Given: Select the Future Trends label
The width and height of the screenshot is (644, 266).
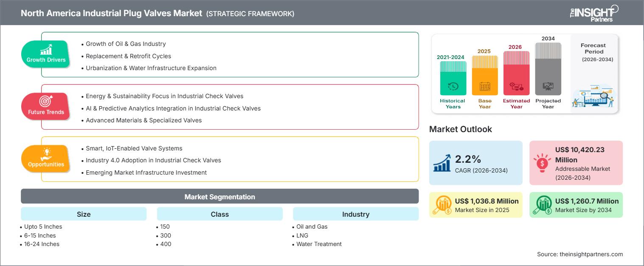Looking at the screenshot, I should (46, 112).
